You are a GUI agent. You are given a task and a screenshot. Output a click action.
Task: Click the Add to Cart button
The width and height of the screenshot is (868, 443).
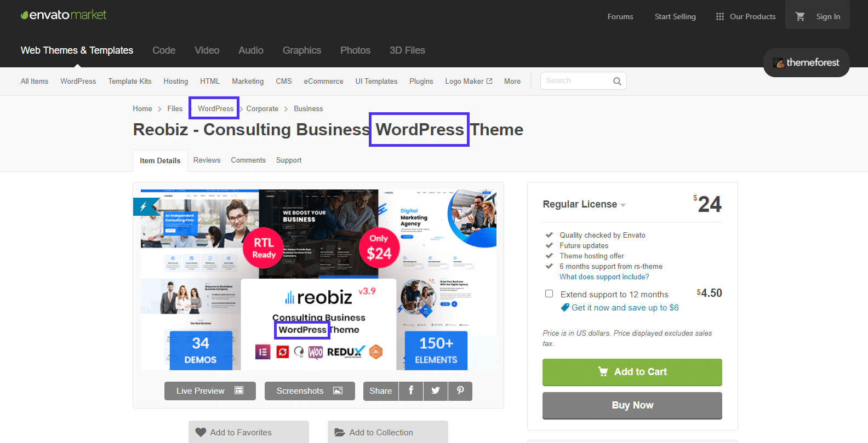click(632, 372)
